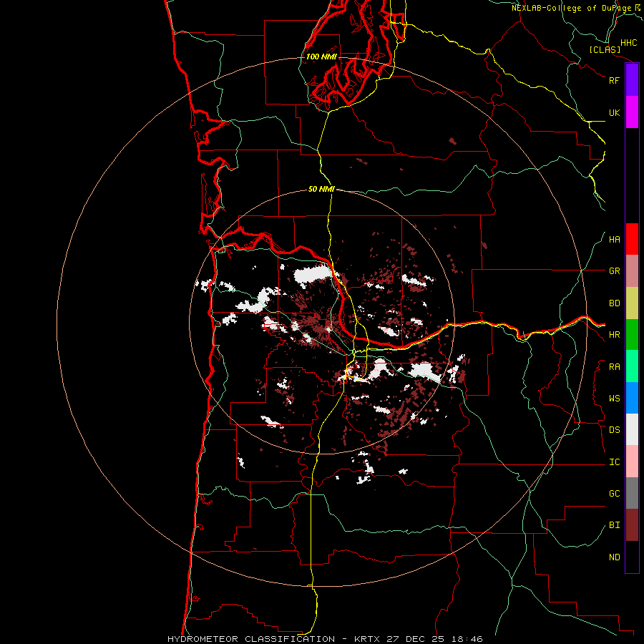Click the ND black legend swatch
644x644 pixels.
(x=632, y=557)
